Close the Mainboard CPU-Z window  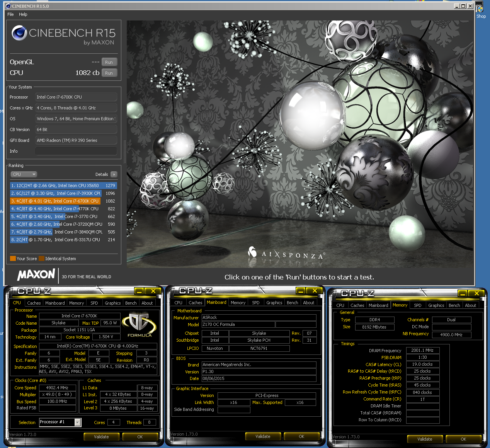coord(315,291)
